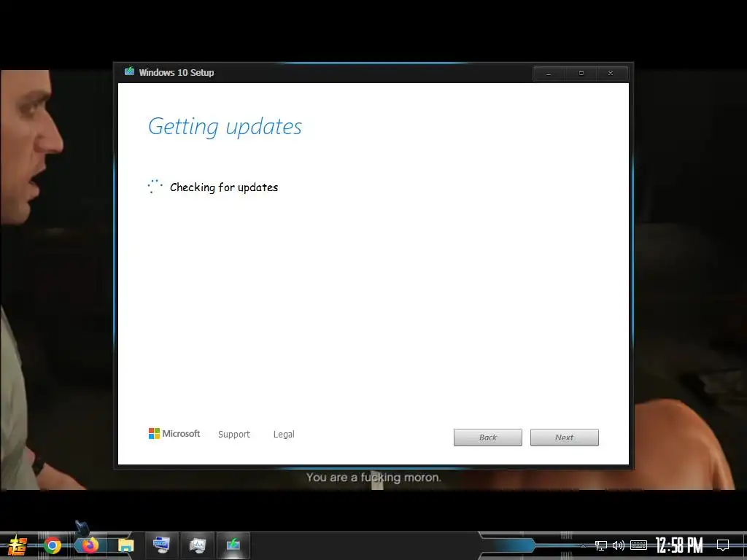Select the Windows 10 Setup taskbar button
The width and height of the screenshot is (747, 560).
[233, 545]
